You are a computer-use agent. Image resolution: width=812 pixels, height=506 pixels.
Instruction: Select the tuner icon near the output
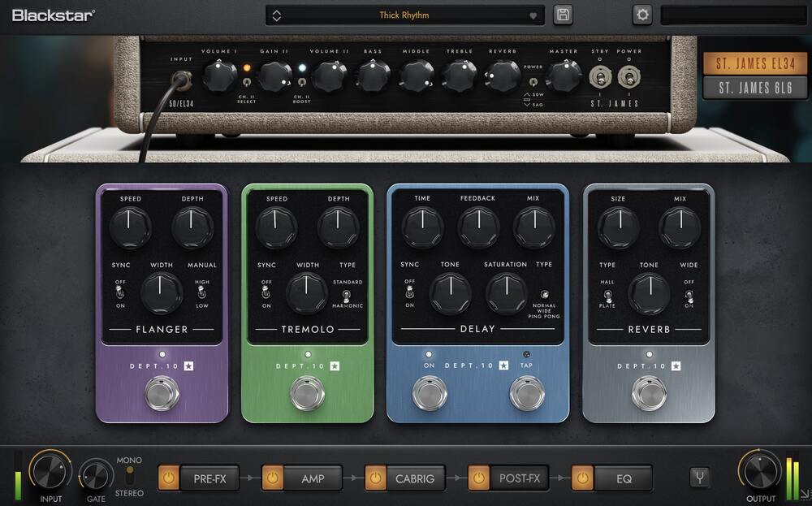point(700,478)
